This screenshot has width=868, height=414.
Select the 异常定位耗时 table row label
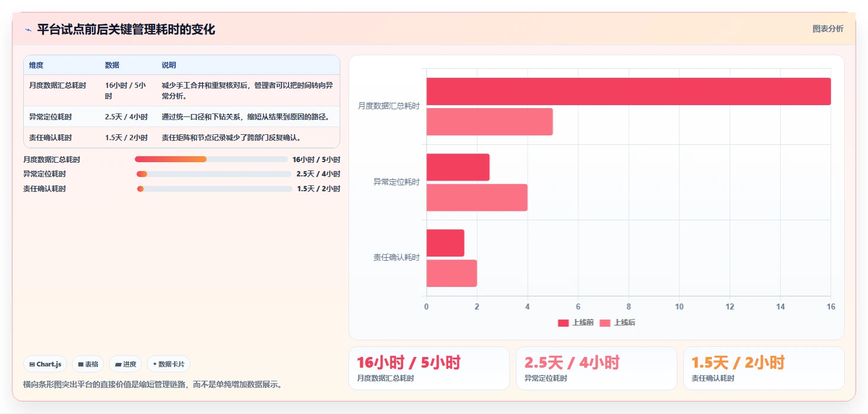pos(50,117)
